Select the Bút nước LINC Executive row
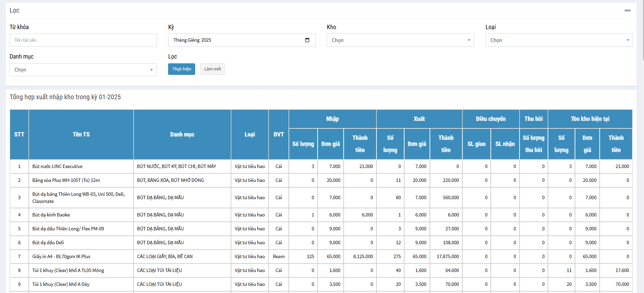Screen dimensions: 644x293 pos(57,166)
